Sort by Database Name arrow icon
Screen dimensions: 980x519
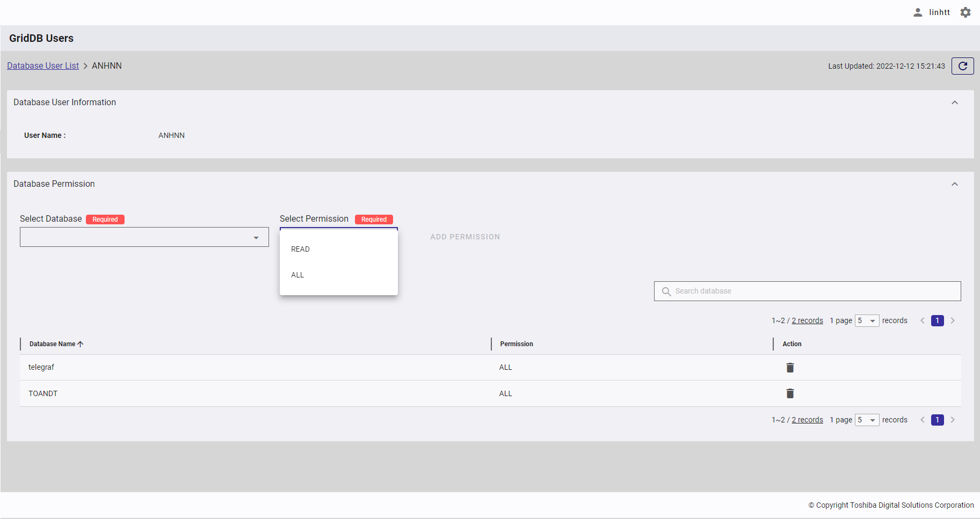(81, 344)
